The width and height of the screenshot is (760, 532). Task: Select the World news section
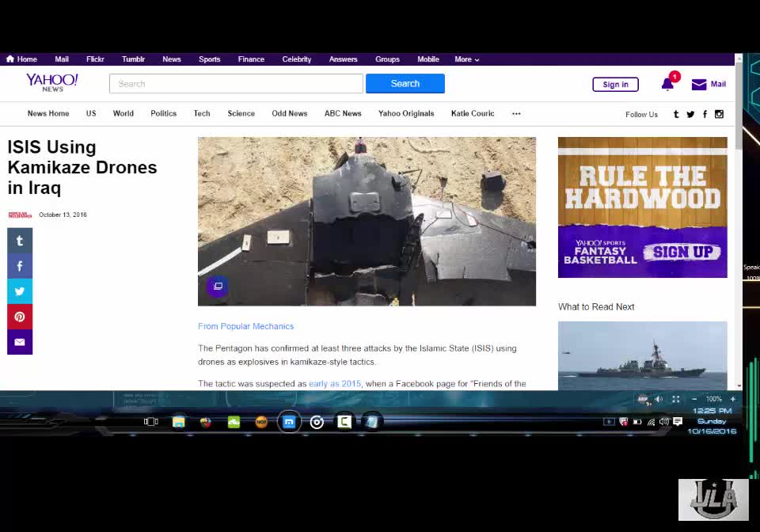(x=123, y=113)
